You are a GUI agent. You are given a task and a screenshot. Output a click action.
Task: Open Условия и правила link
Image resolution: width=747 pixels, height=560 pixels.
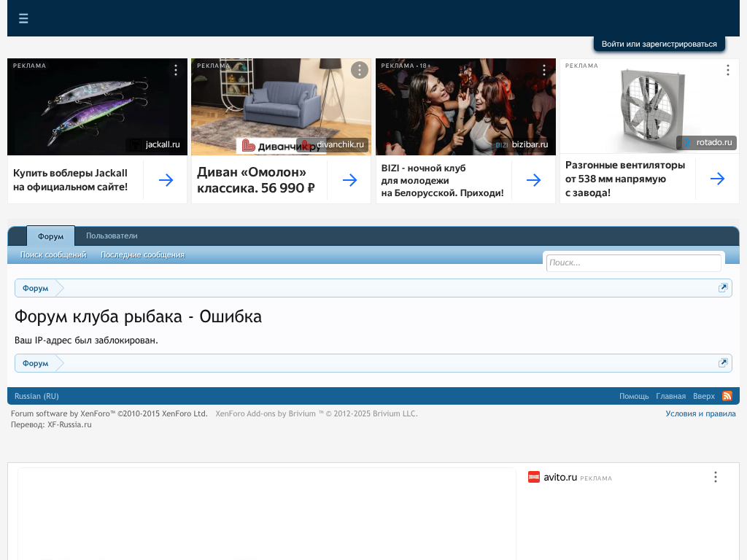[x=700, y=413]
